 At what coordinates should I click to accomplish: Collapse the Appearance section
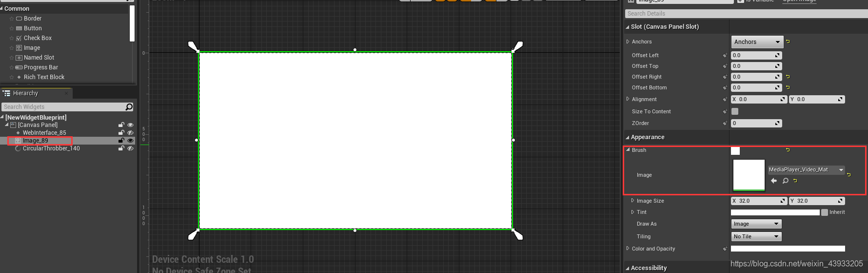click(x=628, y=137)
